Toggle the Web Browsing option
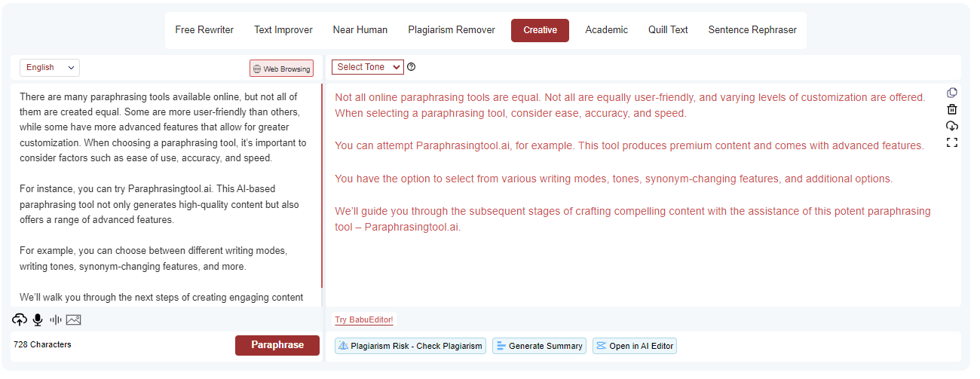The height and width of the screenshot is (379, 980). [x=281, y=69]
